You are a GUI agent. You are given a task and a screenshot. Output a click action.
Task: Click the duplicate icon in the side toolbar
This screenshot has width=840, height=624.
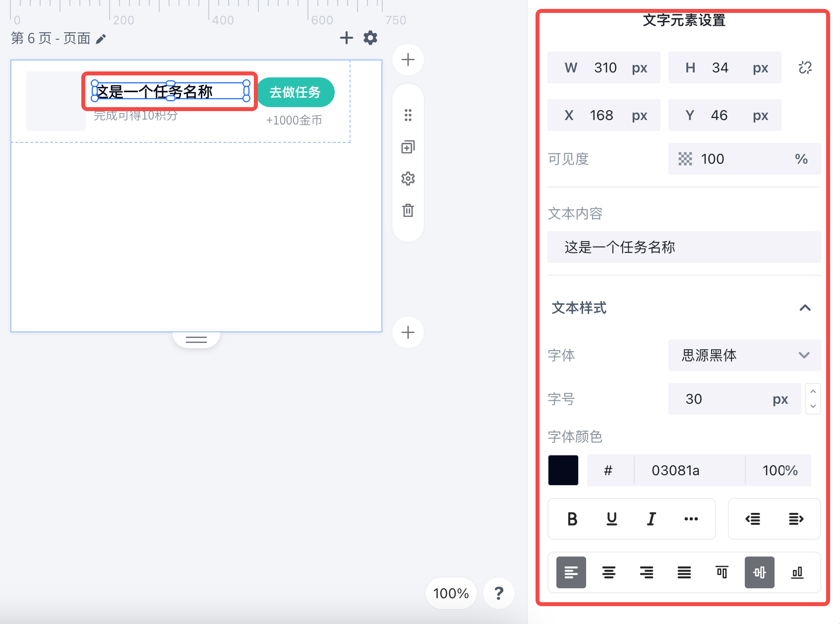click(x=408, y=147)
